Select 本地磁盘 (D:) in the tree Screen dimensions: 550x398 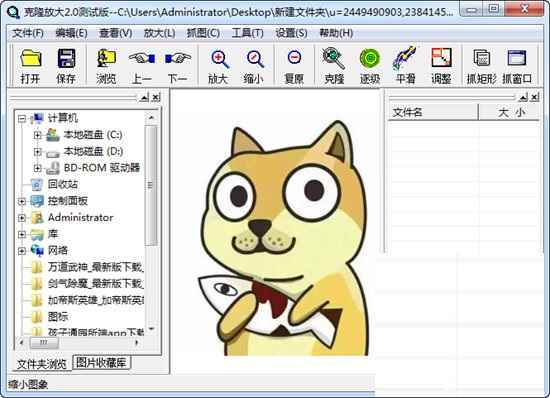point(93,151)
